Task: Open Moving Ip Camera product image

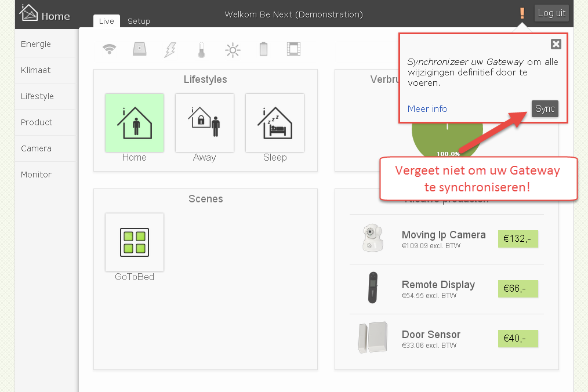Action: click(x=372, y=238)
